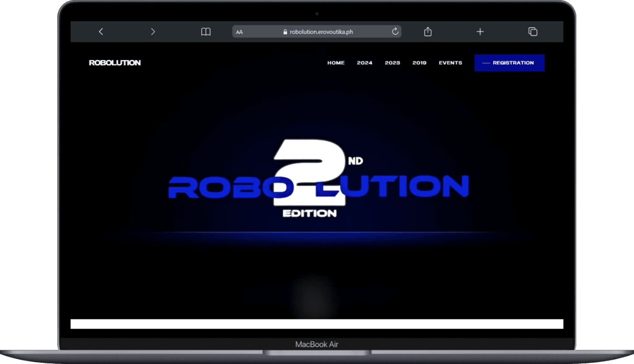Open the 2019 edition archive
The height and width of the screenshot is (364, 634).
coord(419,62)
